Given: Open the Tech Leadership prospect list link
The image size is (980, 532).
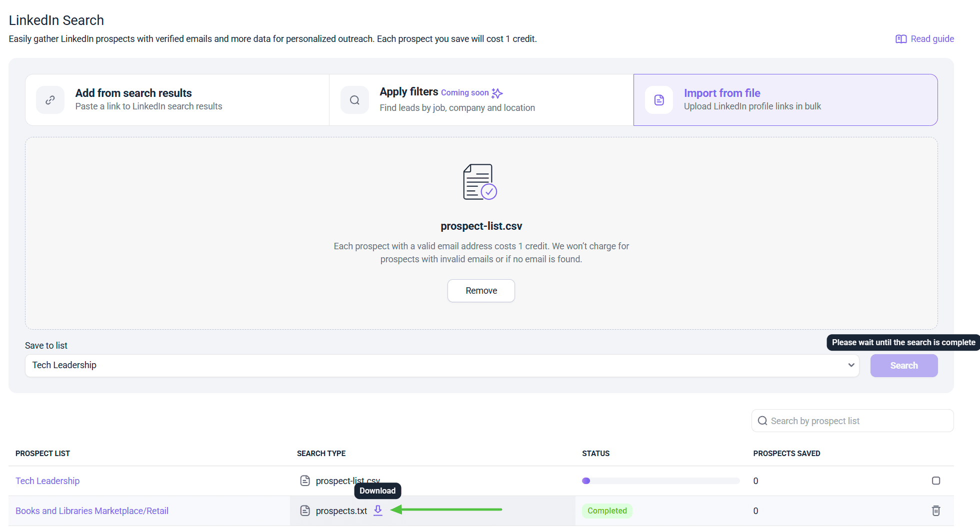Looking at the screenshot, I should 47,481.
